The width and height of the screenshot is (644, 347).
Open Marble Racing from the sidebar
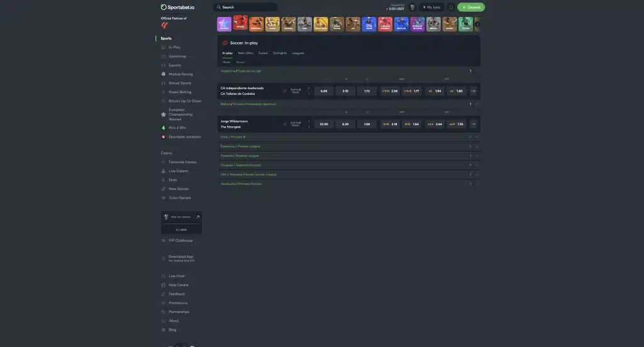[180, 74]
